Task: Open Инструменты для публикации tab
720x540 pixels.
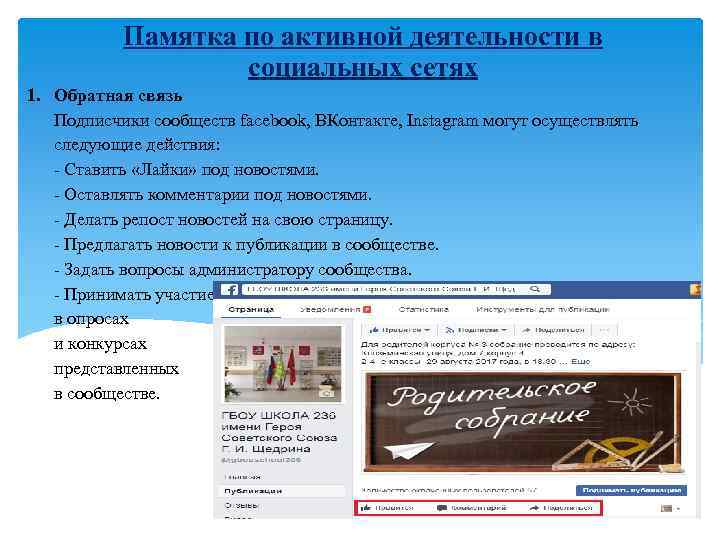Action: (542, 309)
